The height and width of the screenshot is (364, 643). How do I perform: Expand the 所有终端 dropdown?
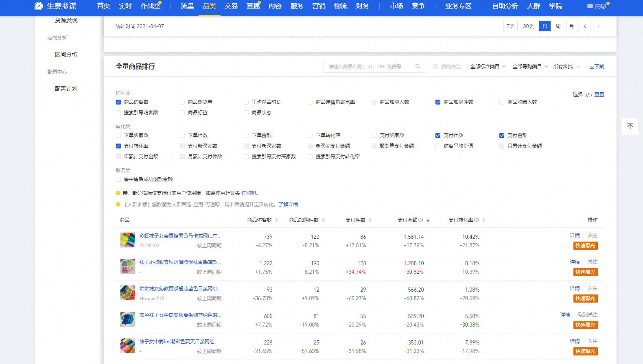point(566,67)
